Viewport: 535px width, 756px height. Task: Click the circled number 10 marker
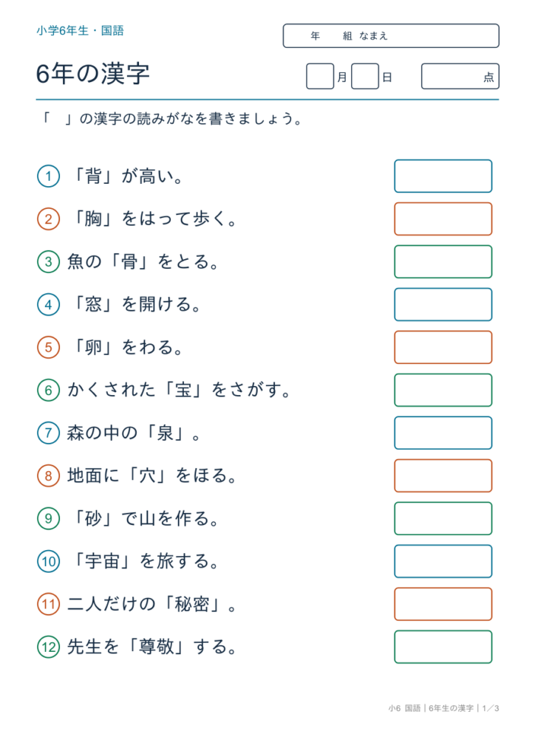48,561
